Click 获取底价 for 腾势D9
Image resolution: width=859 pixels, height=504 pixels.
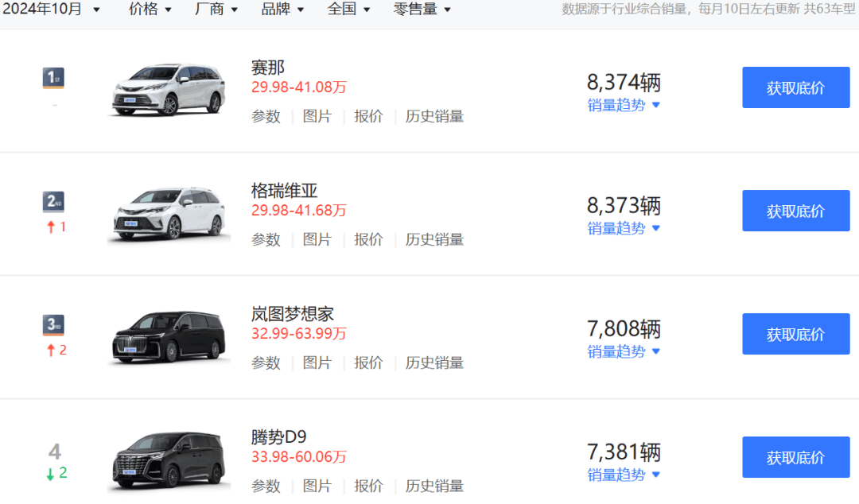795,457
